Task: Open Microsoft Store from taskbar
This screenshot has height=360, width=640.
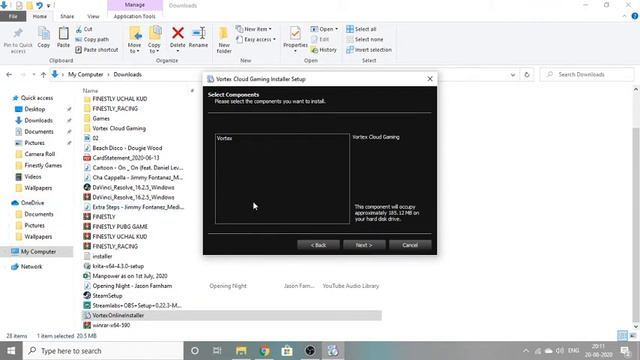Action: (x=287, y=351)
